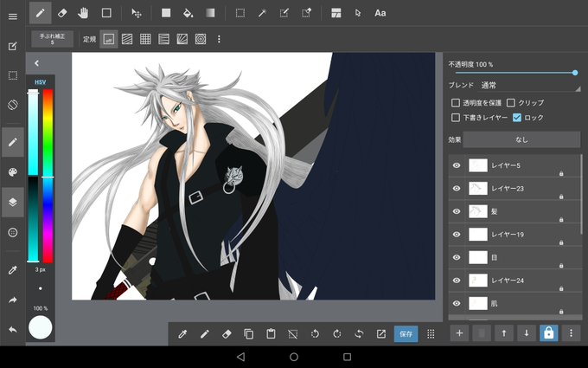Enable 透明度を保護 checkbox
588x368 pixels.
tap(455, 102)
